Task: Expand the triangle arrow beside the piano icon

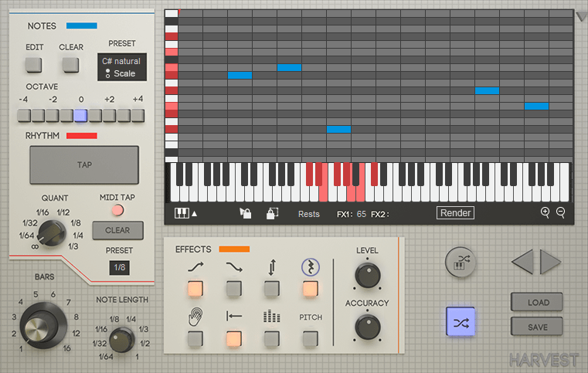Action: pos(194,214)
